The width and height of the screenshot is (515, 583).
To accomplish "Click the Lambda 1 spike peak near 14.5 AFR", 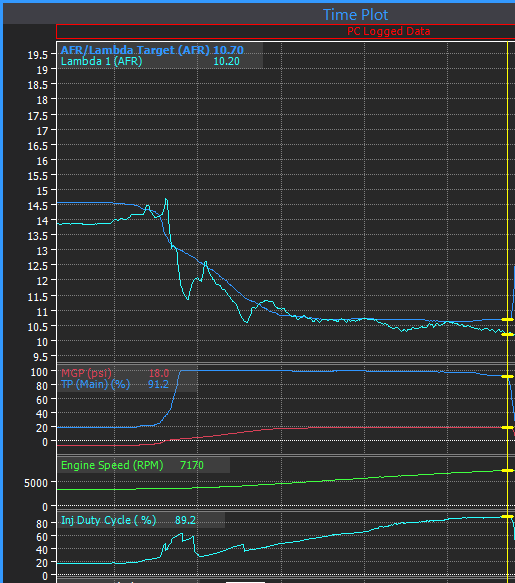I will click(166, 200).
